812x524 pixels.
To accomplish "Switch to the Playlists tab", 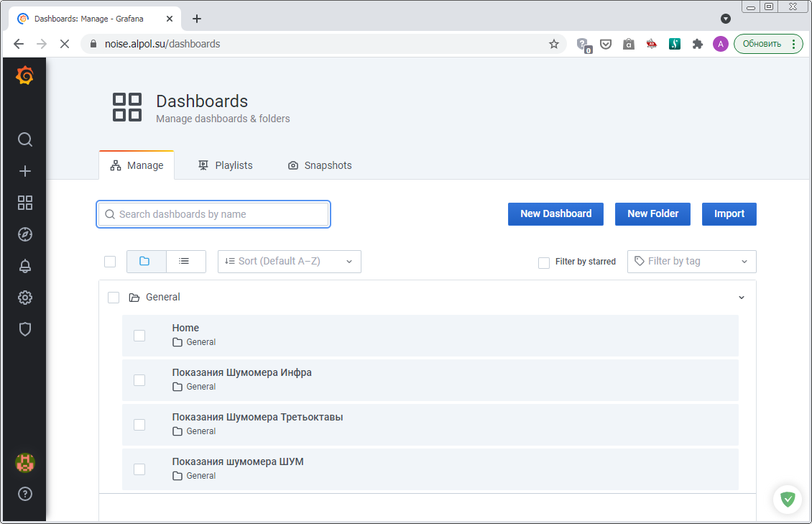I will point(226,165).
